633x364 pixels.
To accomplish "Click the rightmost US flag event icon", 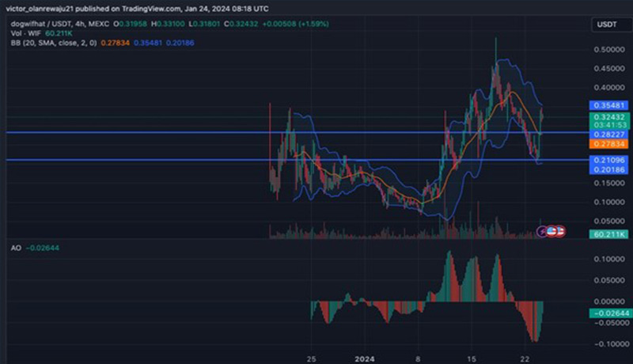I will point(559,231).
